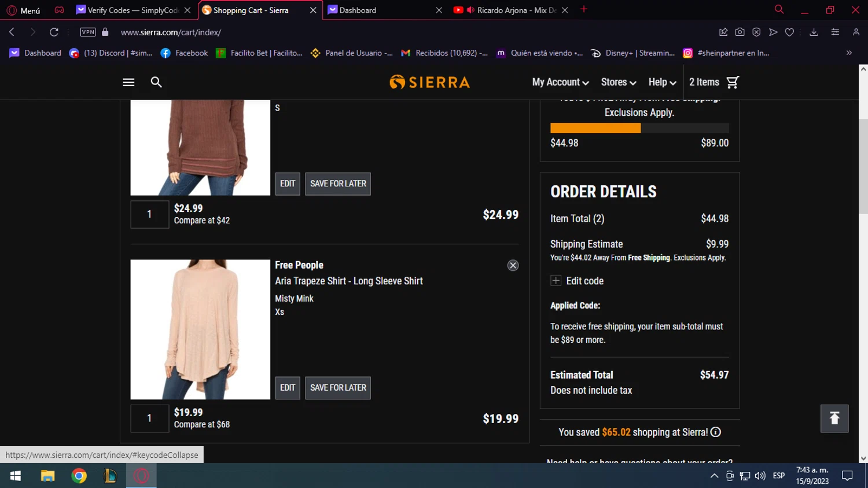This screenshot has height=488, width=868.
Task: Show savings info icon next to Sierra
Action: [x=716, y=432]
